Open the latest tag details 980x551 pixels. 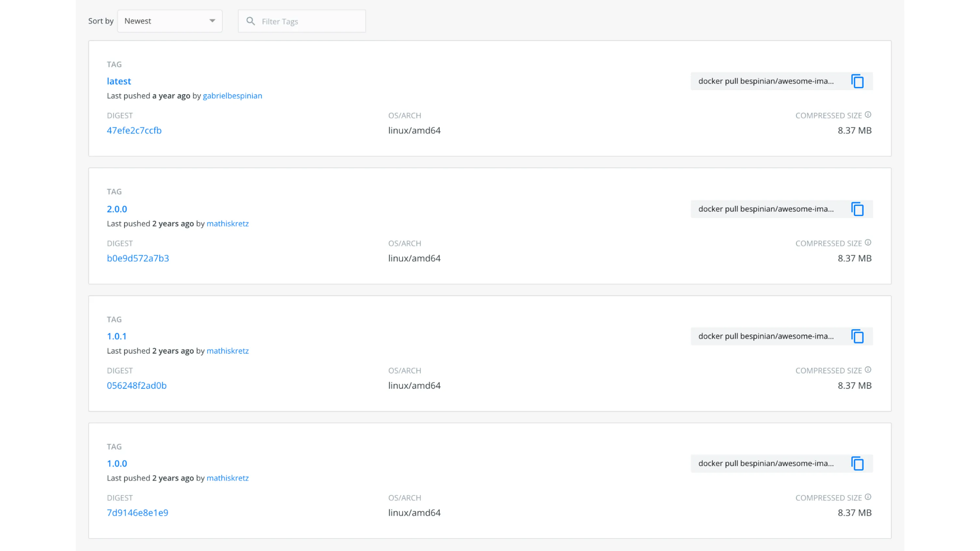(x=119, y=81)
